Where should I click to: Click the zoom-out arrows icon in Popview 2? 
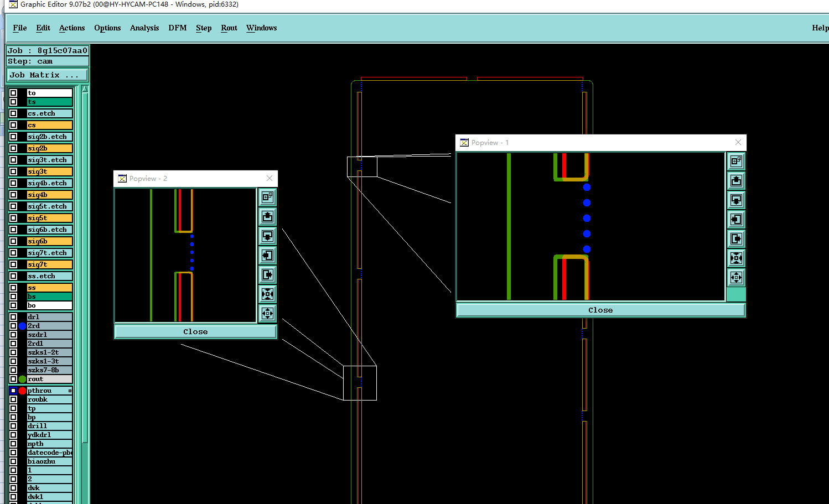click(267, 313)
